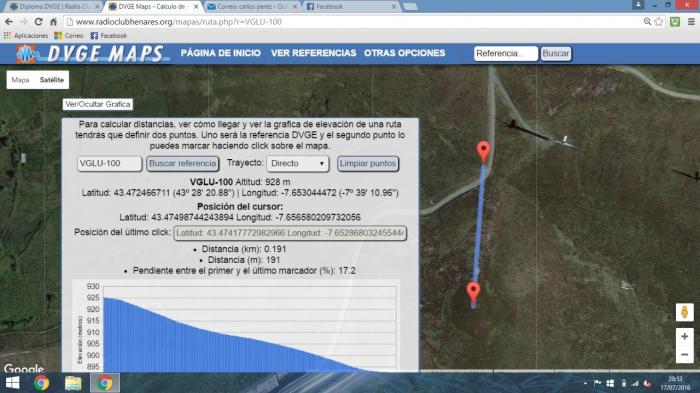The width and height of the screenshot is (700, 393).
Task: Click the Street View pegman icon
Action: pos(684,312)
